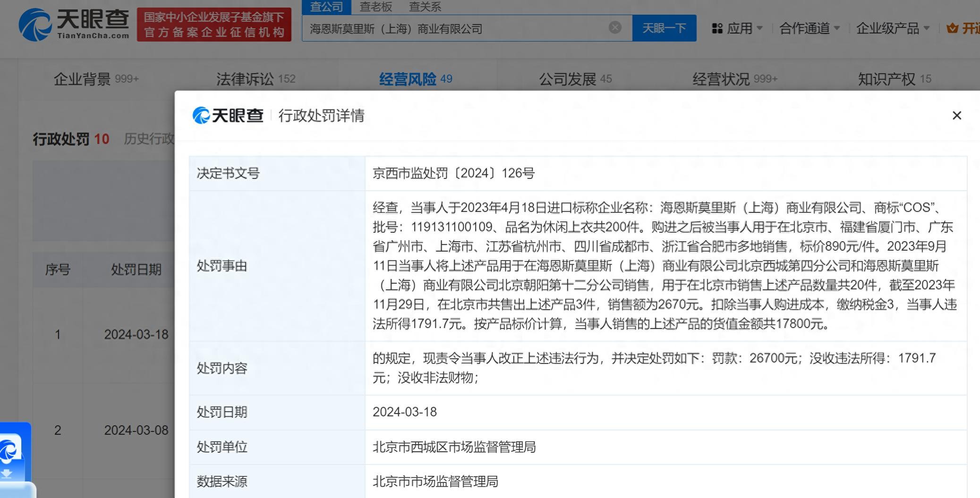
Task: Click the 应用 grid icon
Action: [717, 29]
